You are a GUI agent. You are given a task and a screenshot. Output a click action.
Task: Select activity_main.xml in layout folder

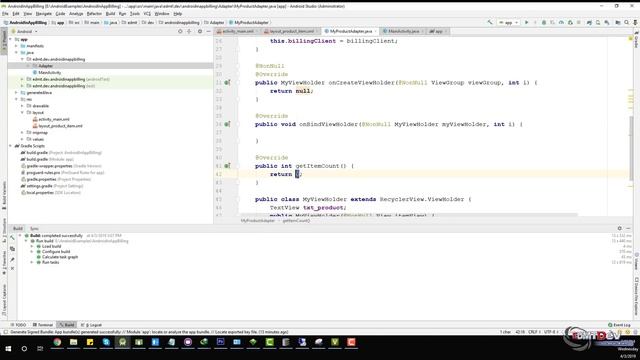pyautogui.click(x=53, y=119)
